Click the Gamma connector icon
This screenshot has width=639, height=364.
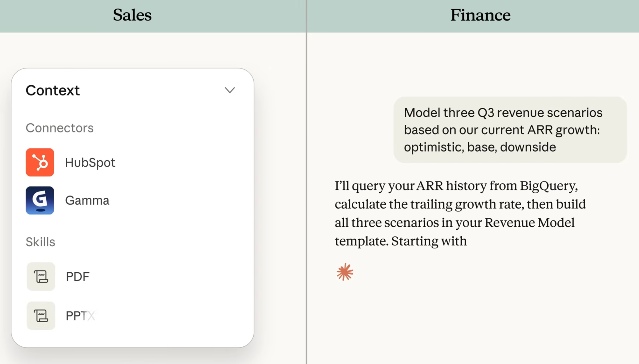tap(40, 200)
